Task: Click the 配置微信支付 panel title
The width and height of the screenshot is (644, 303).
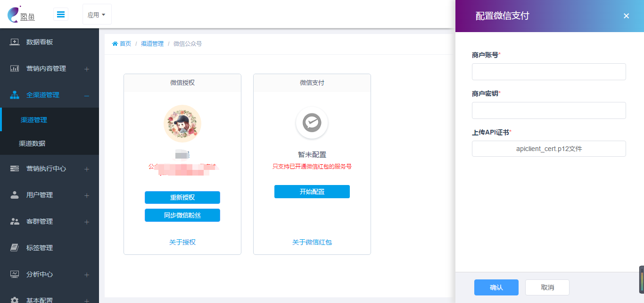Action: (x=503, y=16)
